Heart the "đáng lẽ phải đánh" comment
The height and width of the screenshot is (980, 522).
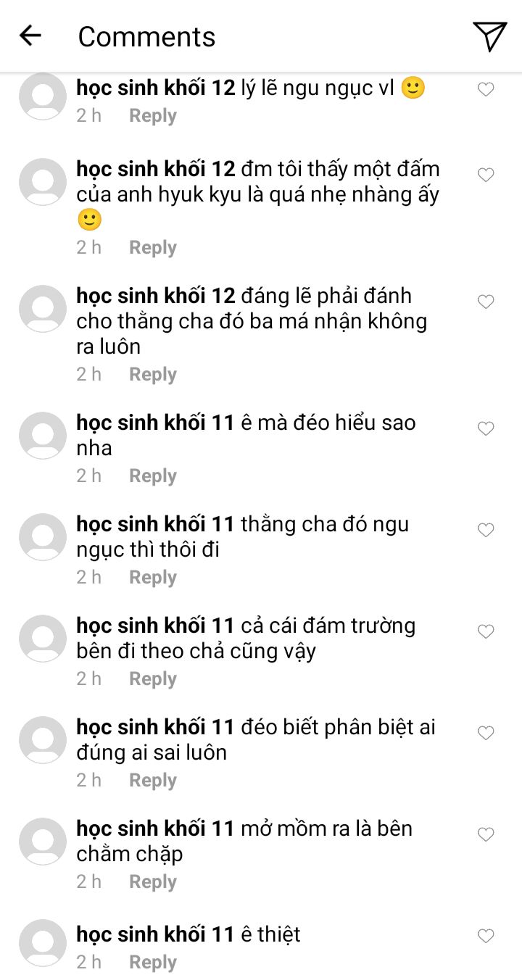coord(486,302)
